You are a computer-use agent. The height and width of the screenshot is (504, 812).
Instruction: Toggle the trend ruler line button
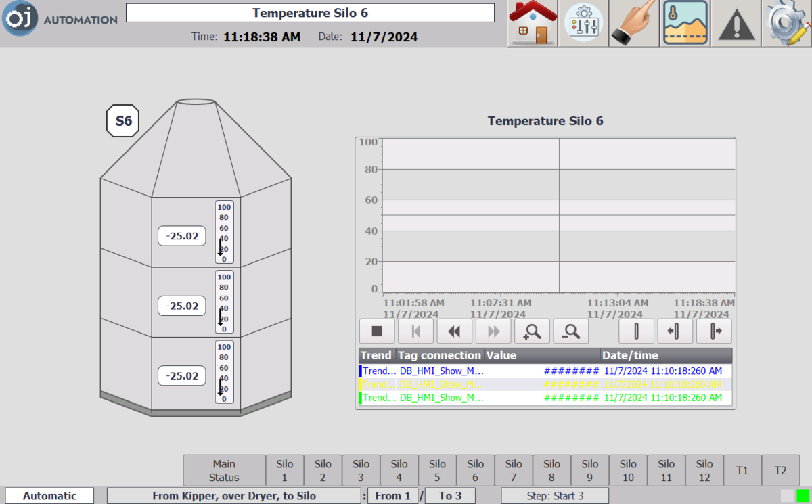[x=636, y=331]
